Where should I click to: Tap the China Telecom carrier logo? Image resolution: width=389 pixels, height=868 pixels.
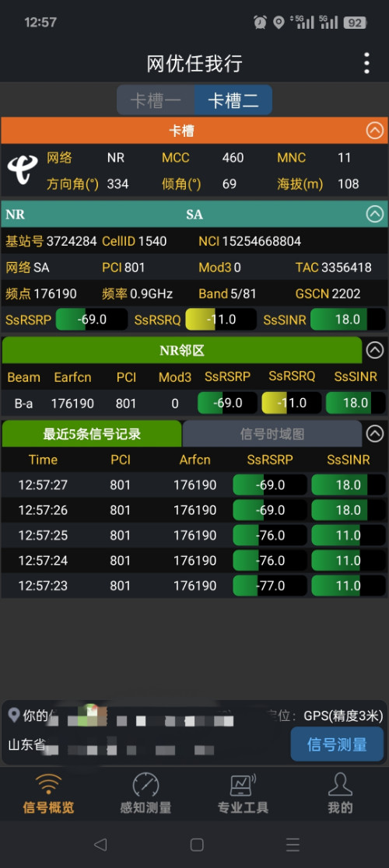pos(23,170)
